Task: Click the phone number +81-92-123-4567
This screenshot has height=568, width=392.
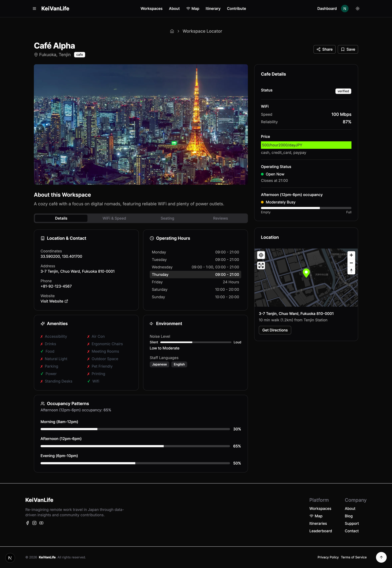Action: (56, 286)
